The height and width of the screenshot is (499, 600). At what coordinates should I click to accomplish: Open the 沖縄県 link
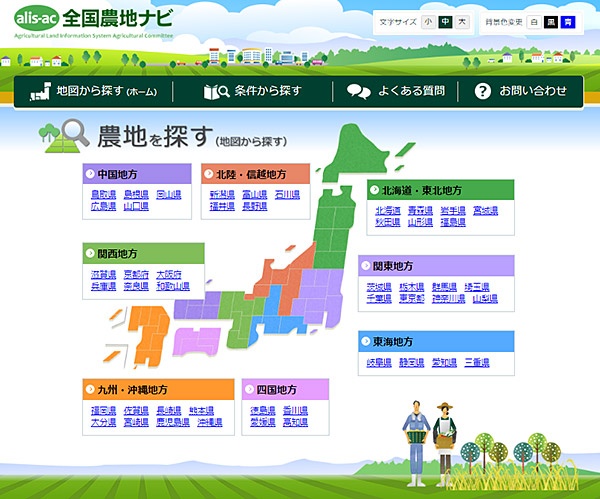point(210,422)
